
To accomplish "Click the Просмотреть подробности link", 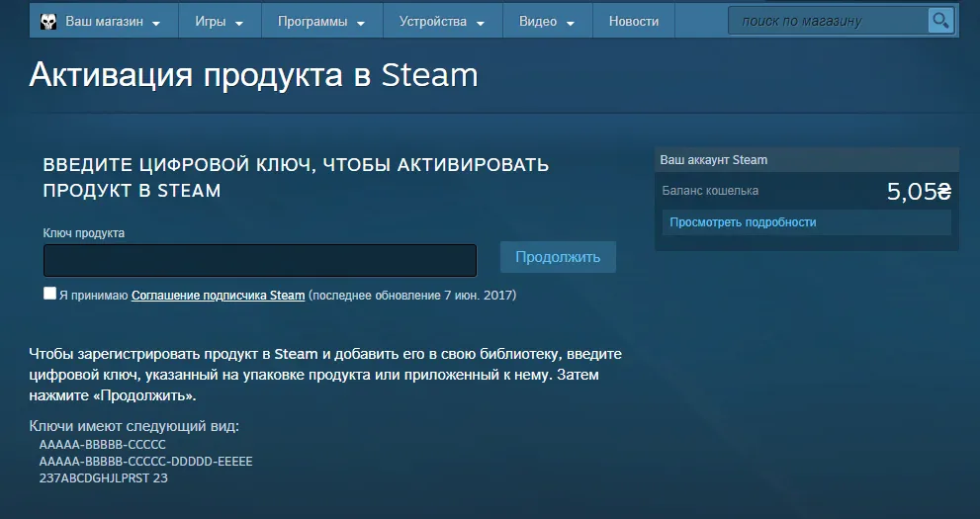I will (743, 222).
